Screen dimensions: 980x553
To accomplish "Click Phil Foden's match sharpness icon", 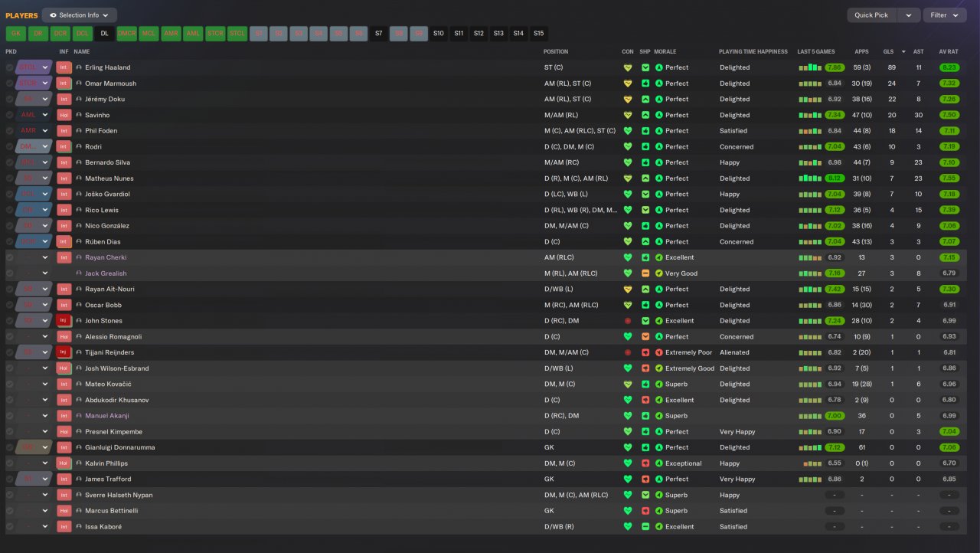I will pyautogui.click(x=645, y=131).
